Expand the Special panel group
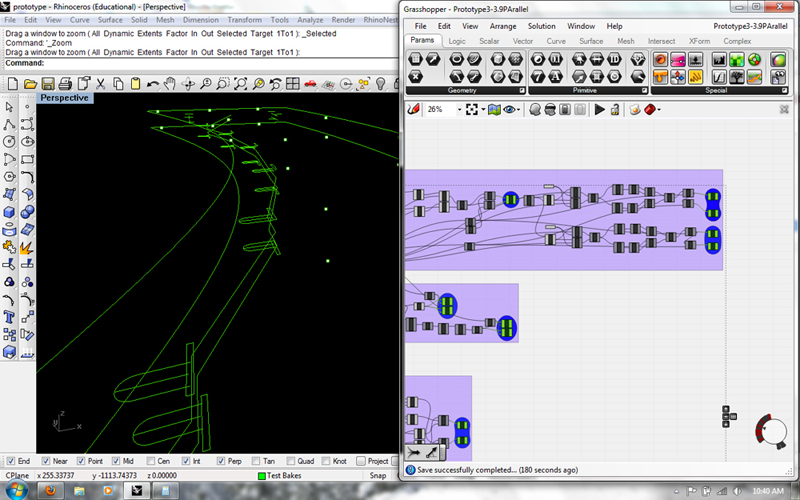 (785, 90)
